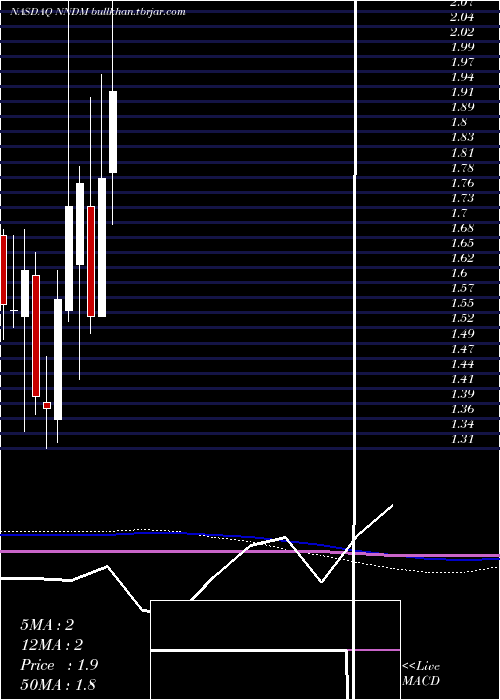Click the 1.62 price axis label
500x700 pixels.
(x=462, y=258)
